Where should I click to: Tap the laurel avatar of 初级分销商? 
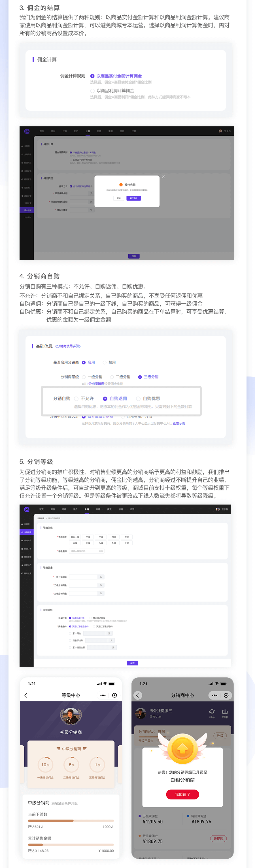tap(71, 716)
